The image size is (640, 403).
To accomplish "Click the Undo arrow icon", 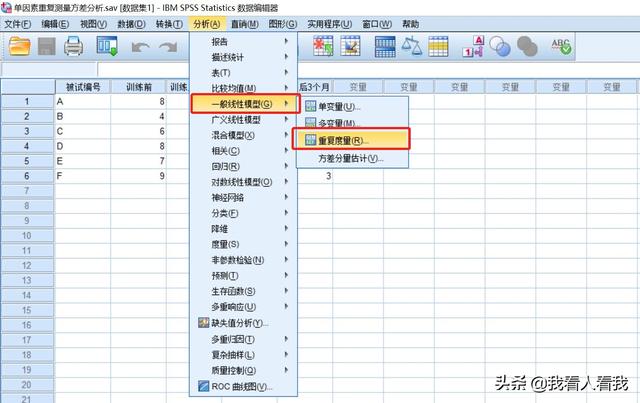I will 140,47.
